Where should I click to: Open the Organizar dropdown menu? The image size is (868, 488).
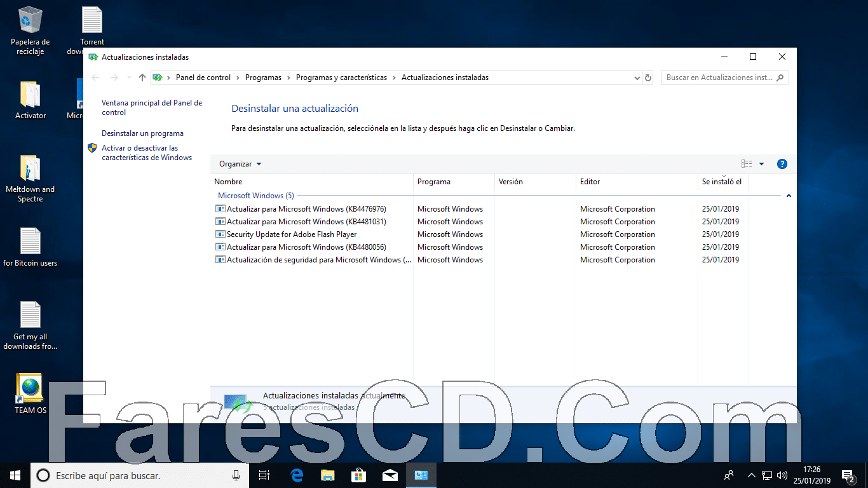(x=240, y=164)
